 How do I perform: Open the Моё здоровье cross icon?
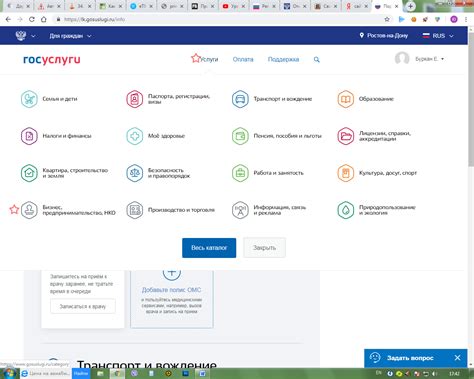[x=134, y=136]
